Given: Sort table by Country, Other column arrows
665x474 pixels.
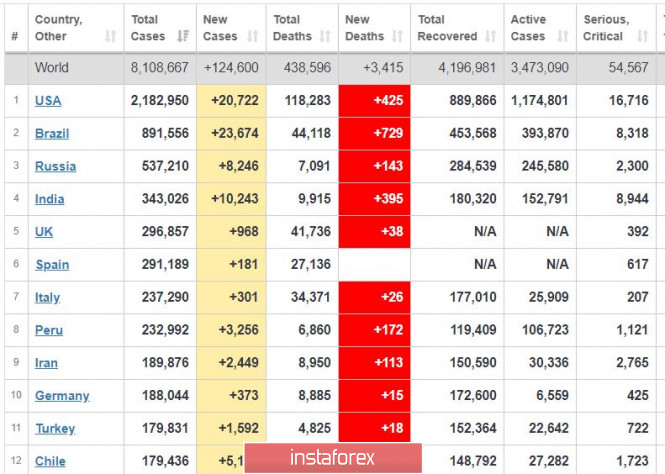Looking at the screenshot, I should (x=111, y=36).
